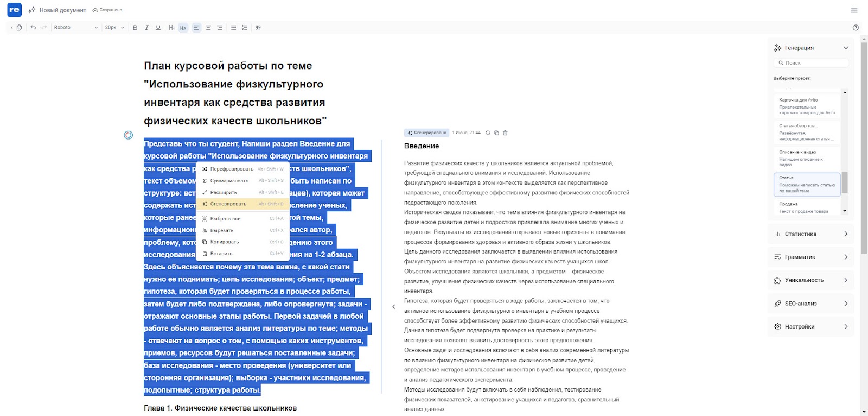This screenshot has width=868, height=416.
Task: Toggle Heading 2 style
Action: click(x=183, y=28)
